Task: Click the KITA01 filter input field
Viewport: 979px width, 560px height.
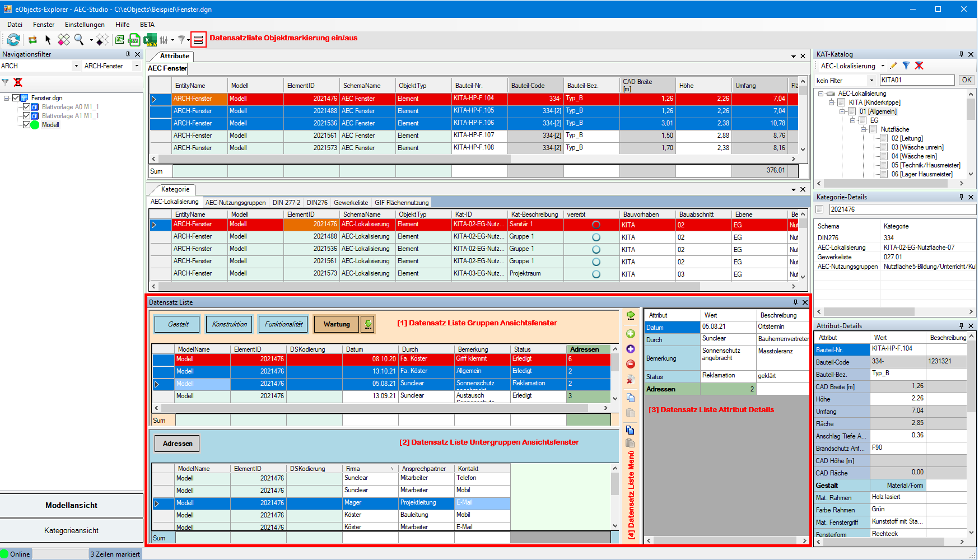Action: (x=917, y=80)
